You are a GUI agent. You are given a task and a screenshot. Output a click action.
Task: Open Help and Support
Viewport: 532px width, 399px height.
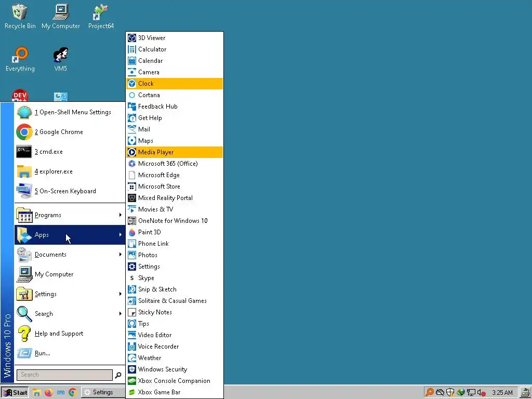coord(70,334)
